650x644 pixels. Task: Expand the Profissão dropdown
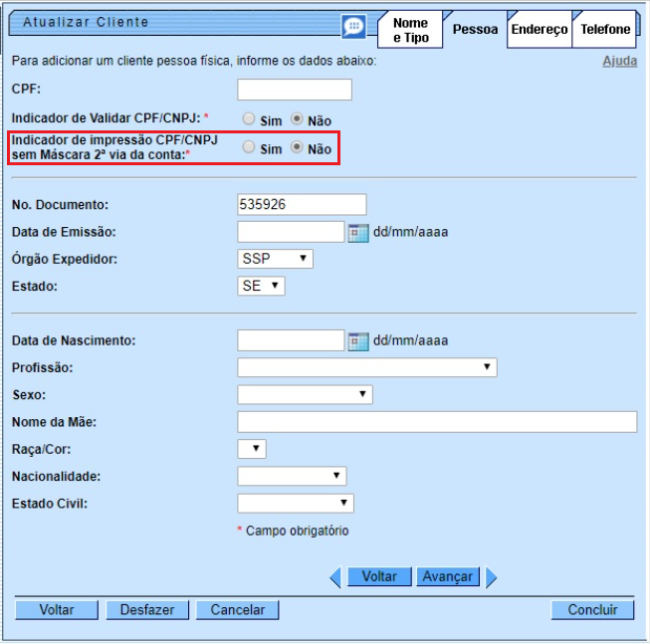click(367, 367)
